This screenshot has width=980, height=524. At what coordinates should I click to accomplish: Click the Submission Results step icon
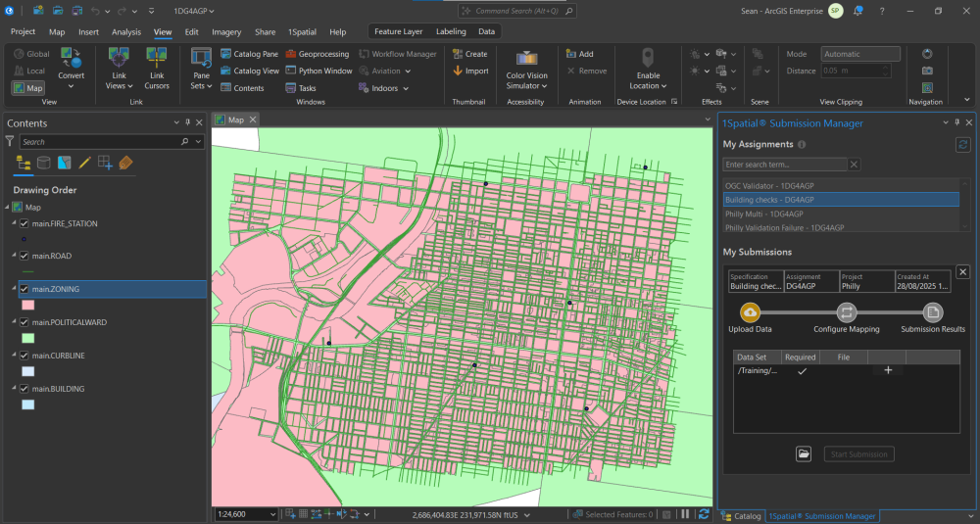tap(933, 312)
